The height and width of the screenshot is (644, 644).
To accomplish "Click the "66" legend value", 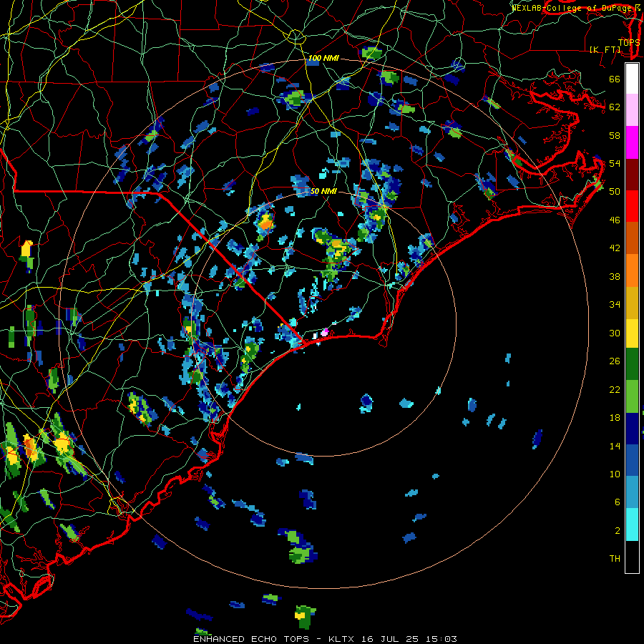I will (x=615, y=79).
